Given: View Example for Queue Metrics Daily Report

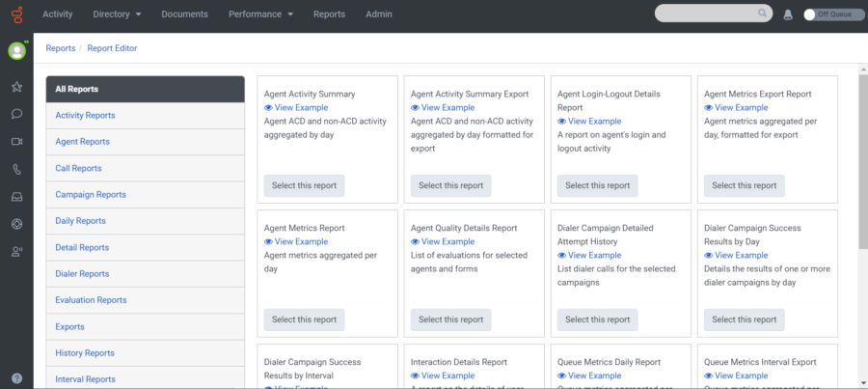Looking at the screenshot, I should point(589,375).
